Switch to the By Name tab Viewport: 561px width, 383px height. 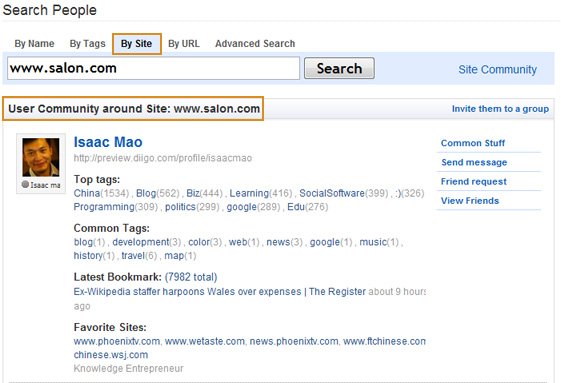click(x=34, y=44)
